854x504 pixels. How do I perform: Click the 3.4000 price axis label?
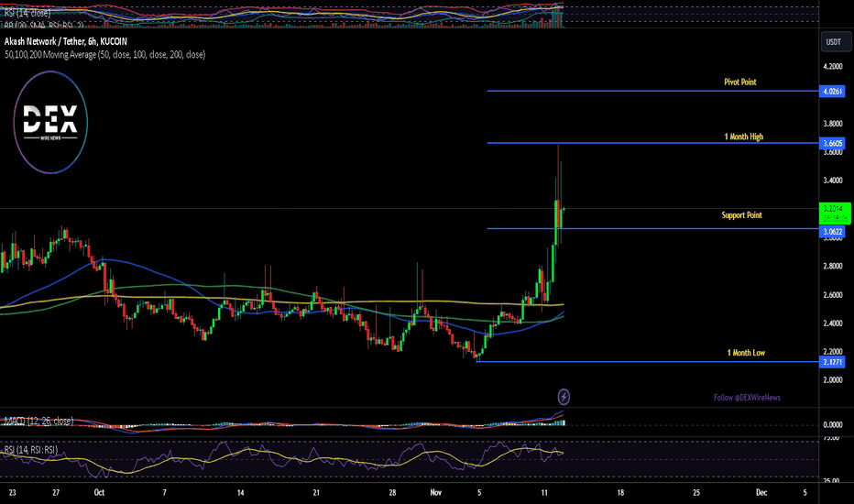pyautogui.click(x=833, y=181)
